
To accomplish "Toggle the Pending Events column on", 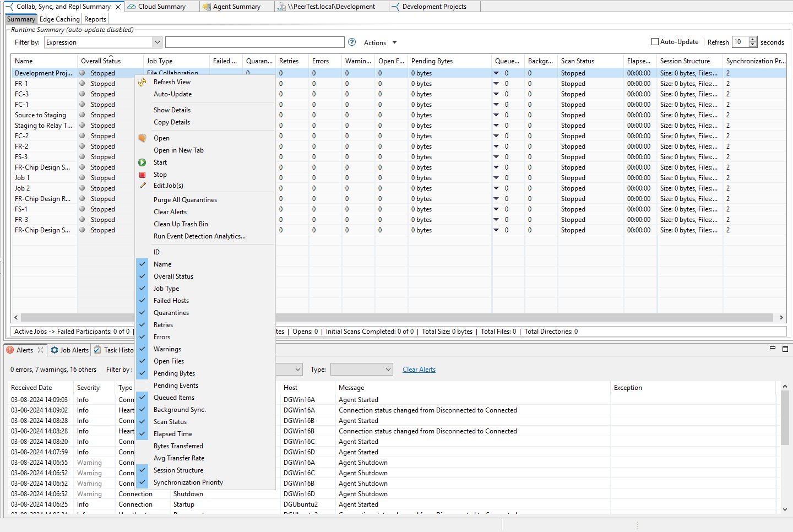I will pos(176,386).
